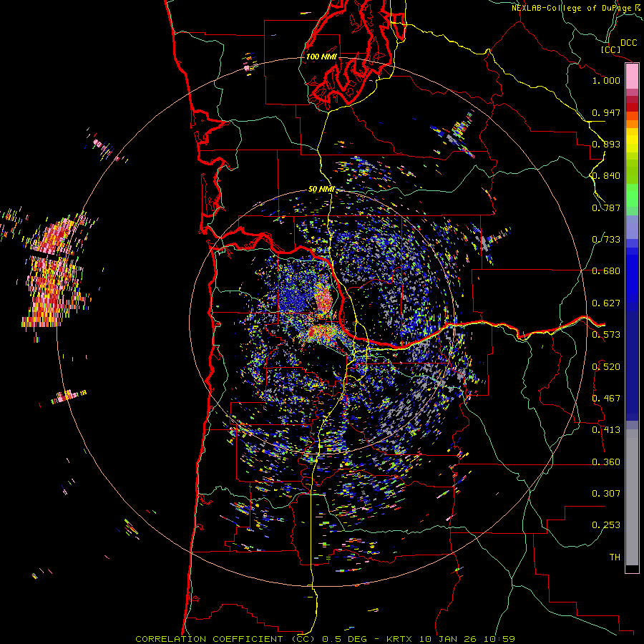
Task: Pick the pink segment of the color bar
Action: point(632,77)
